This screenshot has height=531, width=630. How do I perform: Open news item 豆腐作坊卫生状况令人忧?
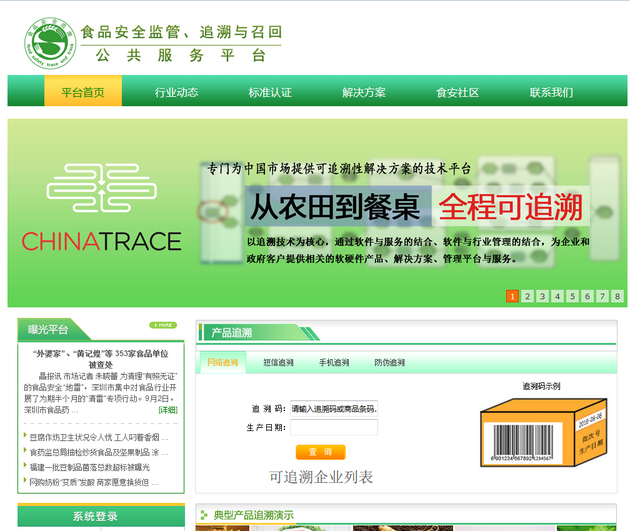(x=98, y=437)
